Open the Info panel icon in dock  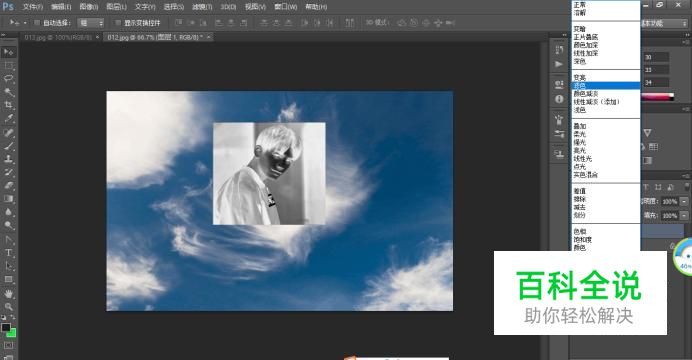[559, 99]
